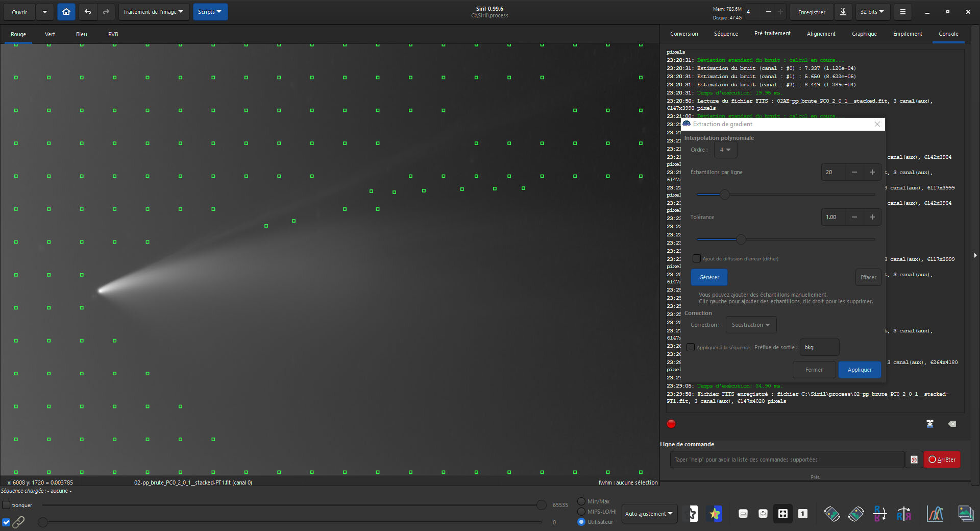
Task: Set zoom to 1:1 scale
Action: 803,514
